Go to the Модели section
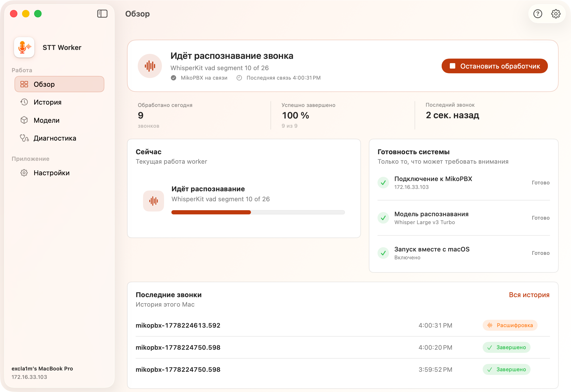571x392 pixels. tap(59, 120)
